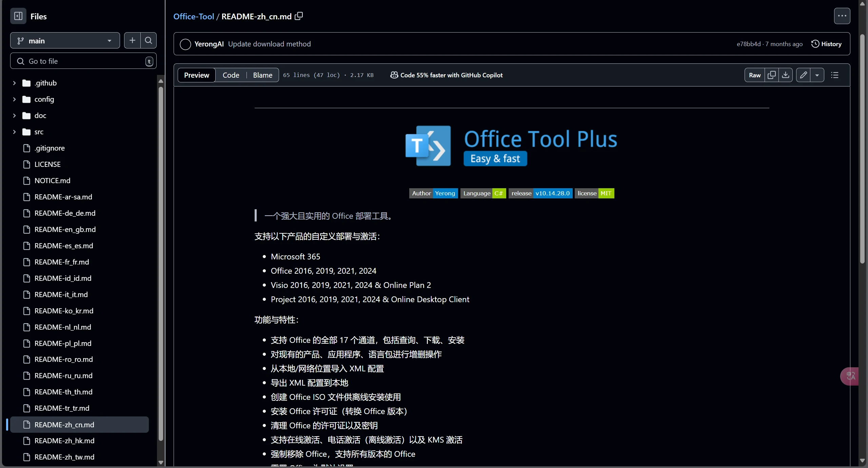Screen dimensions: 868x468
Task: Download the raw file
Action: 786,75
